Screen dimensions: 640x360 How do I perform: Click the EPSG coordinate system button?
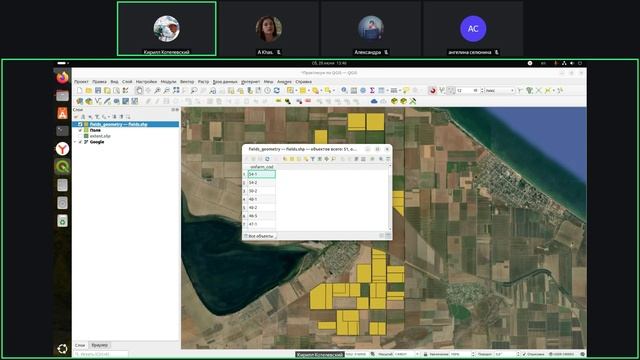[x=563, y=354]
